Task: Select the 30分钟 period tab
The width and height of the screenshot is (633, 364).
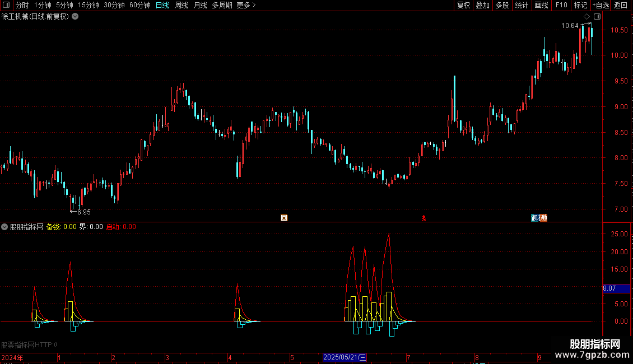Action: pyautogui.click(x=114, y=5)
